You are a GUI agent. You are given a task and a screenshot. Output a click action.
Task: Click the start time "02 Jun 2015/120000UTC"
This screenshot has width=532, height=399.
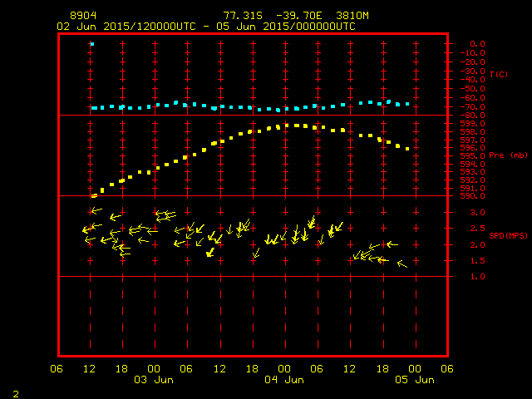pos(126,27)
